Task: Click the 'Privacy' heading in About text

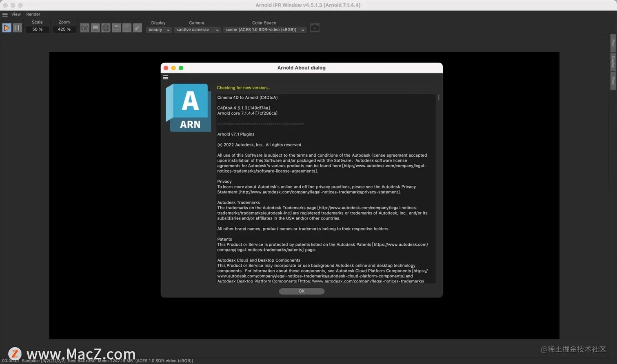Action: [224, 182]
